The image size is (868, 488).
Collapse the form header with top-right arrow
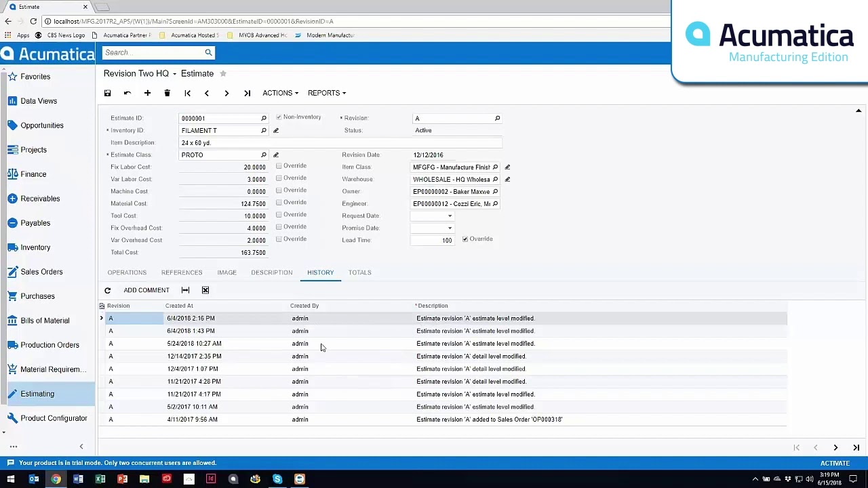pos(859,110)
